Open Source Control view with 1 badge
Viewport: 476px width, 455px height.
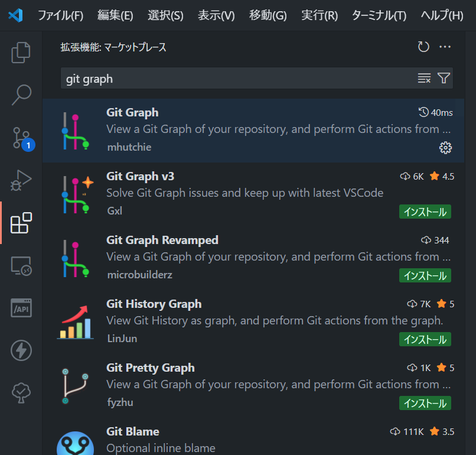[23, 139]
